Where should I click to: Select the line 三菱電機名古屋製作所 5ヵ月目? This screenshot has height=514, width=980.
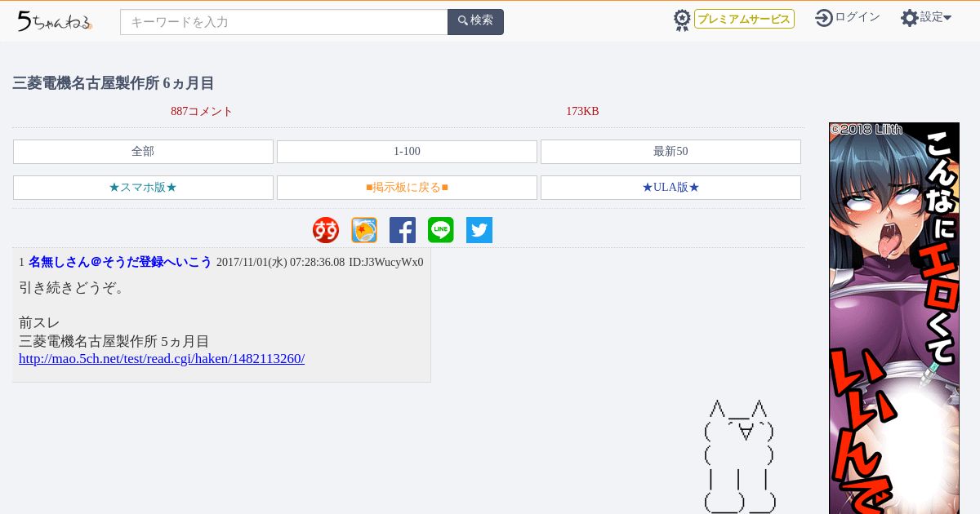(x=114, y=341)
